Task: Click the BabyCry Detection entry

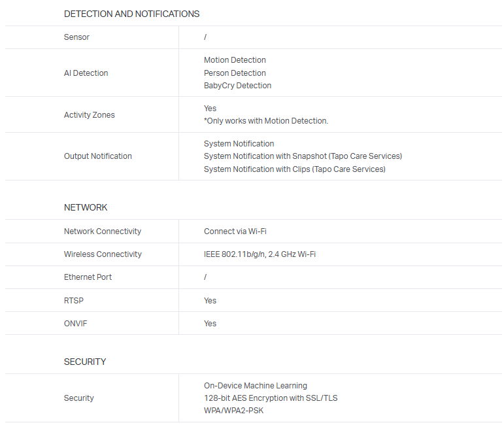Action: (x=237, y=86)
